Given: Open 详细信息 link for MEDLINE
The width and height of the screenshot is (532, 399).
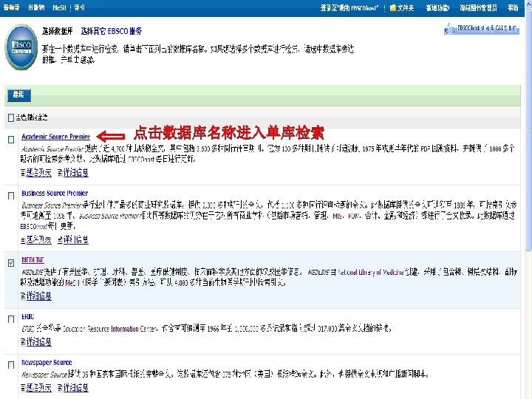Looking at the screenshot, I should pyautogui.click(x=39, y=296).
